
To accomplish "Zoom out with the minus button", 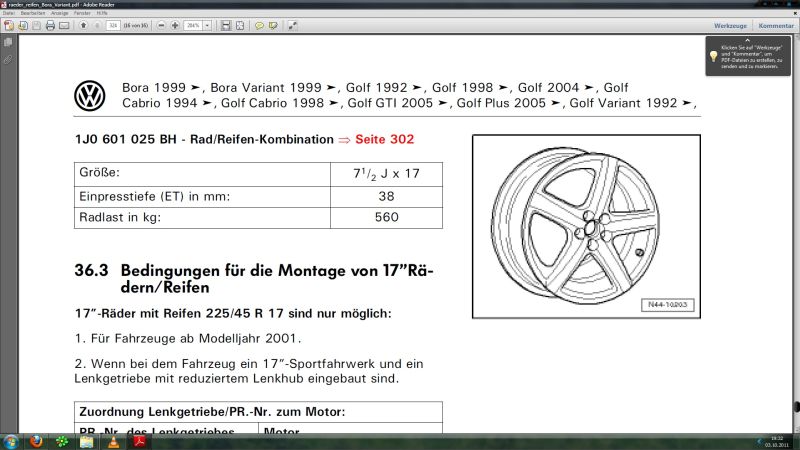I will 161,25.
